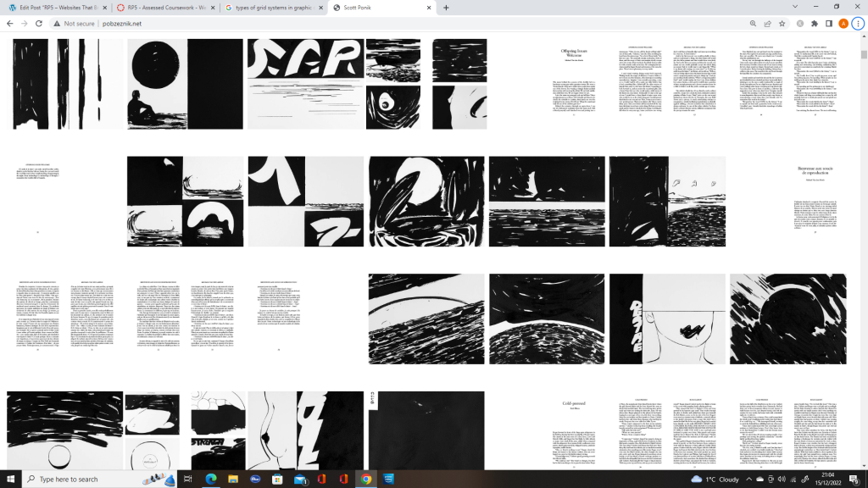Close the Scott Ponik tab
The width and height of the screenshot is (868, 488).
tap(430, 8)
